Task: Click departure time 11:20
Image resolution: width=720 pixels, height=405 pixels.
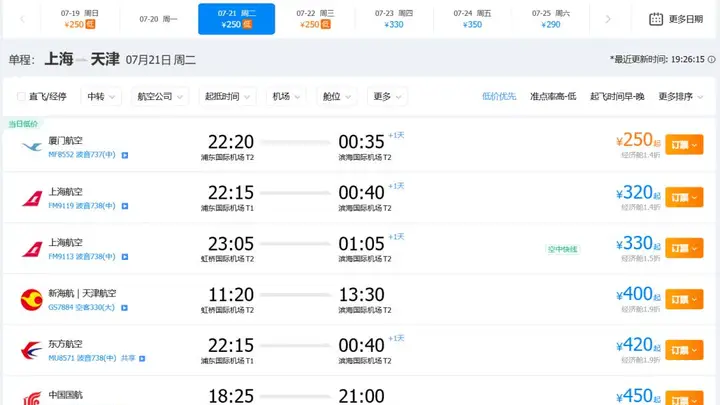Action: tap(231, 295)
